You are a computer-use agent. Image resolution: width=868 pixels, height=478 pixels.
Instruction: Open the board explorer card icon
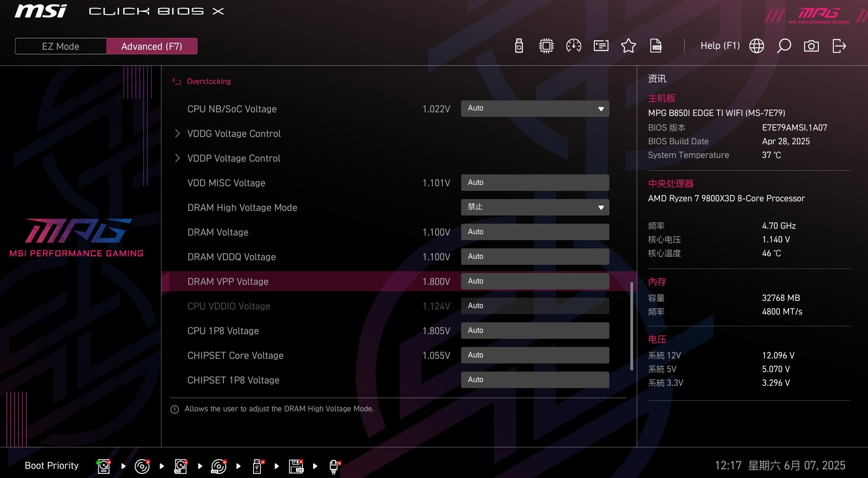(x=601, y=46)
